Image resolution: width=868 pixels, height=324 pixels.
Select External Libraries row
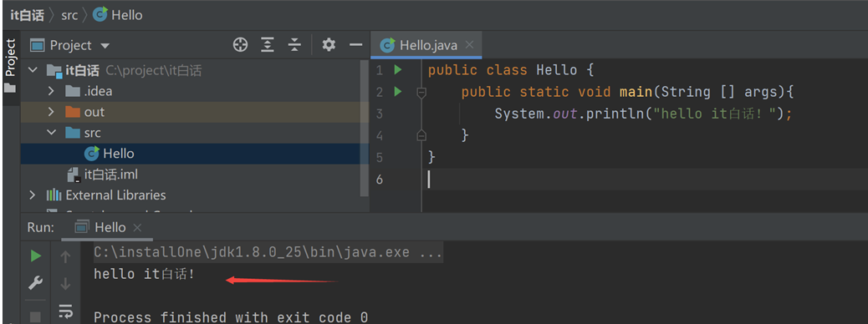pyautogui.click(x=191, y=195)
